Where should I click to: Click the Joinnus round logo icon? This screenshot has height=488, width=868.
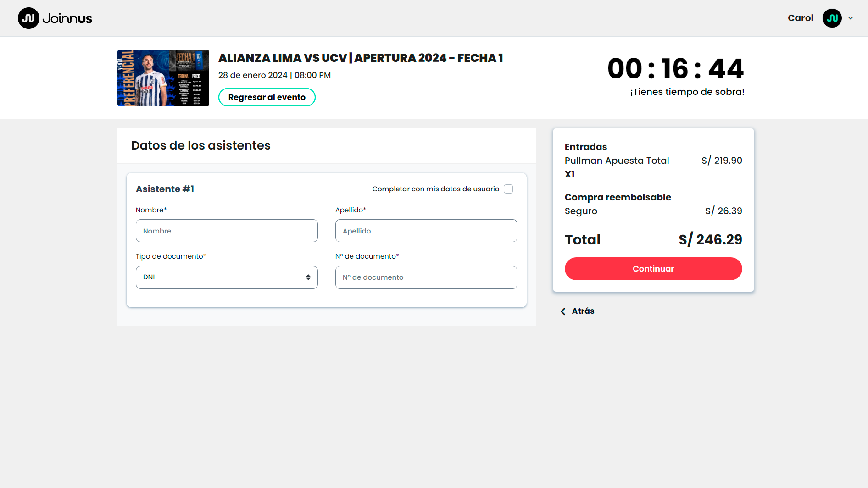(x=28, y=18)
